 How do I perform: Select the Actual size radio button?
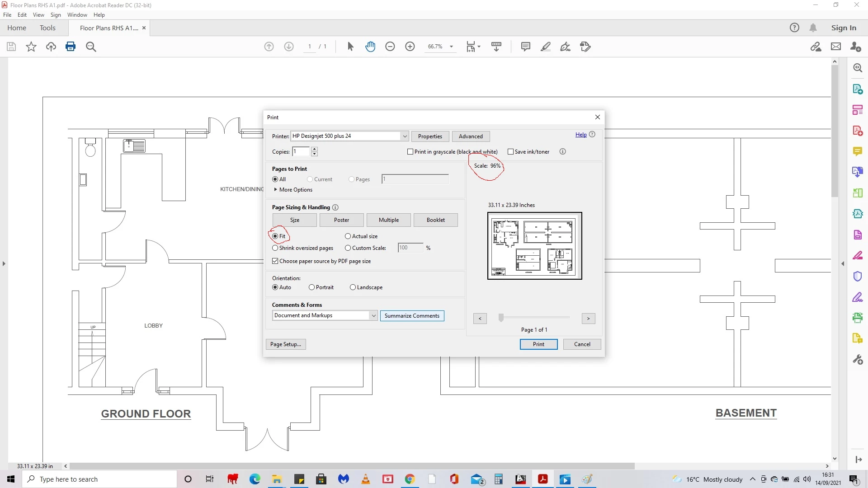click(348, 236)
